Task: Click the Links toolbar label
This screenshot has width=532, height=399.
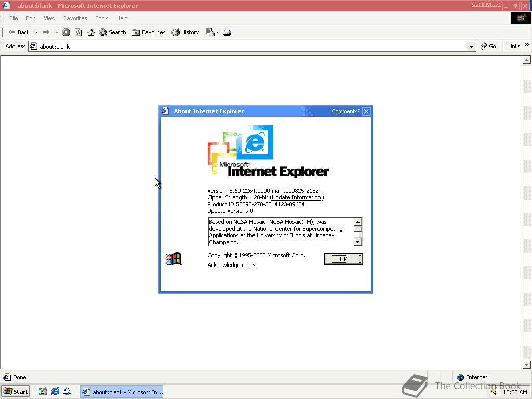Action: (x=514, y=46)
